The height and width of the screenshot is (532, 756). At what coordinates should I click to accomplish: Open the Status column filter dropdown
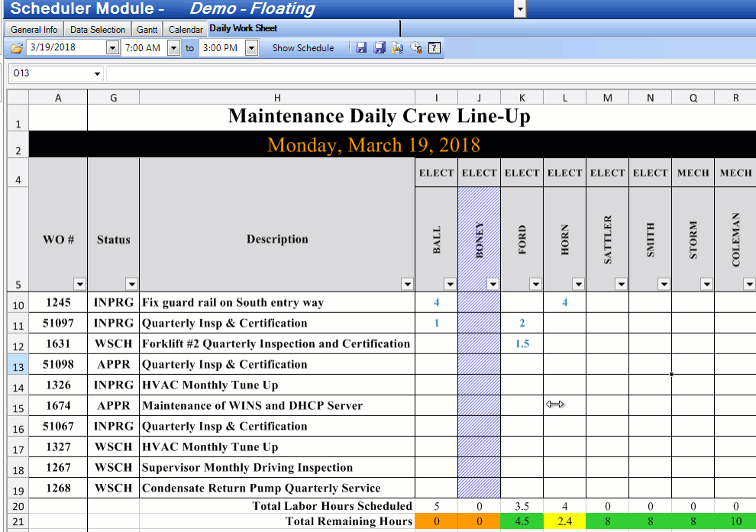[131, 284]
